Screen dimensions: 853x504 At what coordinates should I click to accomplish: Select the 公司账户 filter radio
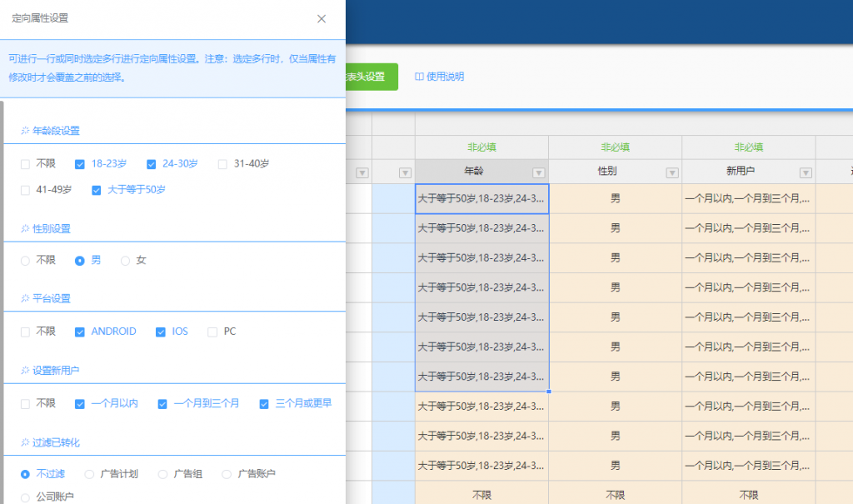click(25, 497)
